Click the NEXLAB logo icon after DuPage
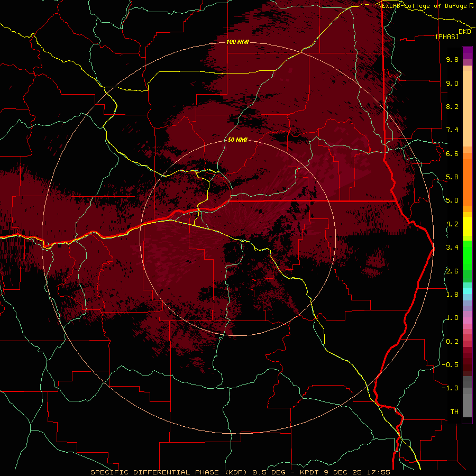The height and width of the screenshot is (476, 476). pos(471,6)
